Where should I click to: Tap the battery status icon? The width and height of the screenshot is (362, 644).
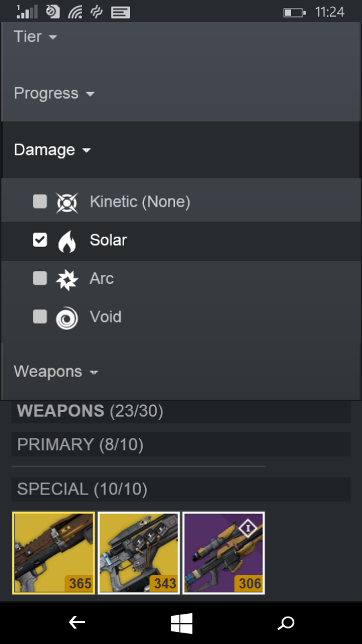(x=294, y=13)
